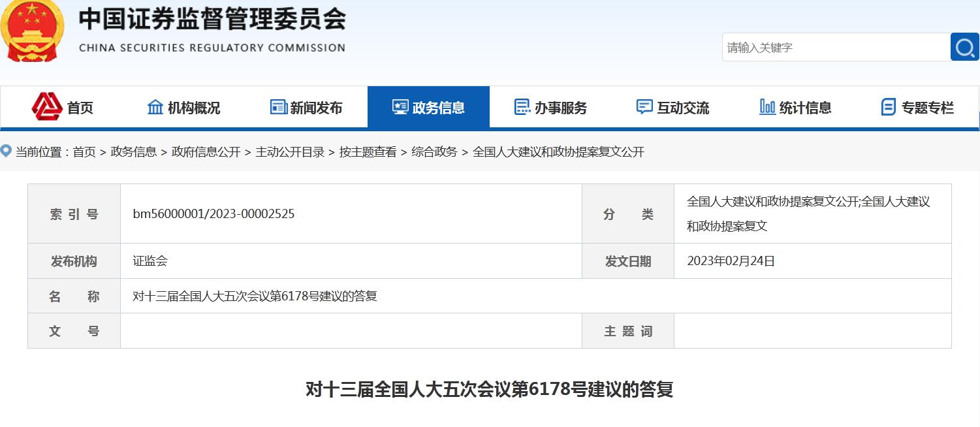Open 综合政务 breadcrumb link
980x427 pixels.
click(x=435, y=152)
